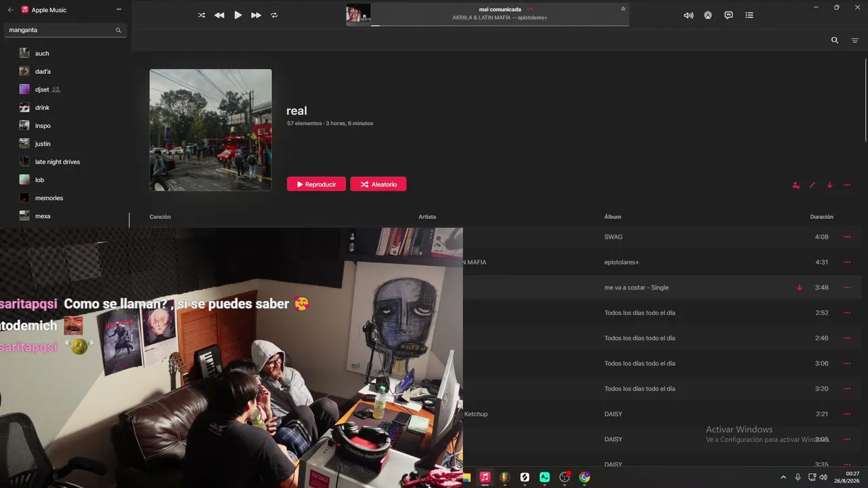Open options for the epistolares+ song row
This screenshot has width=868, height=488.
click(847, 262)
